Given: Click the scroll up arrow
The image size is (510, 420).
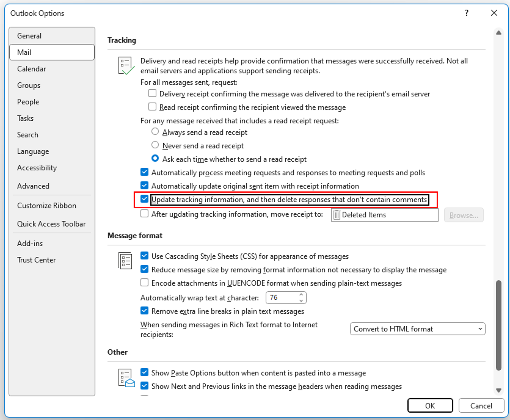Looking at the screenshot, I should coord(498,33).
